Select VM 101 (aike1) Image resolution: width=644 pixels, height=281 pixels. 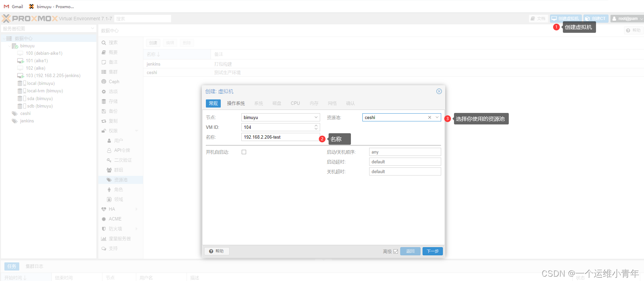[37, 61]
